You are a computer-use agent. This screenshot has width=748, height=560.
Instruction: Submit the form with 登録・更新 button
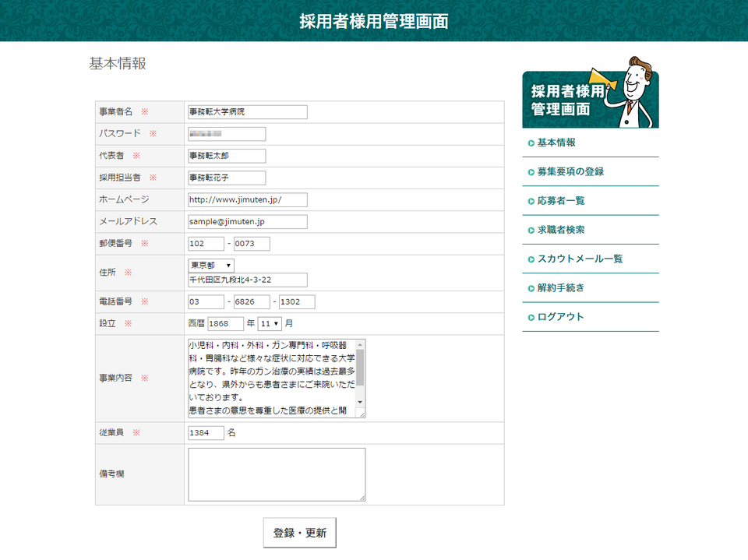tap(299, 533)
